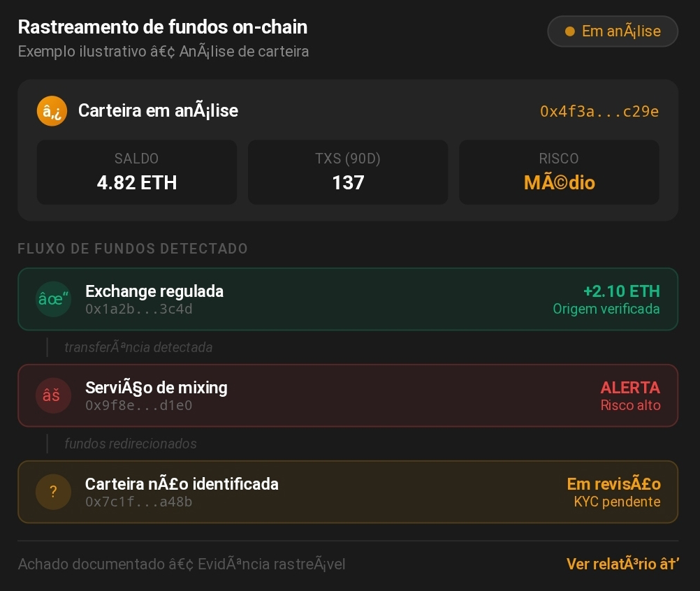Click the green Exchange regulada check icon
700x591 pixels.
click(54, 299)
